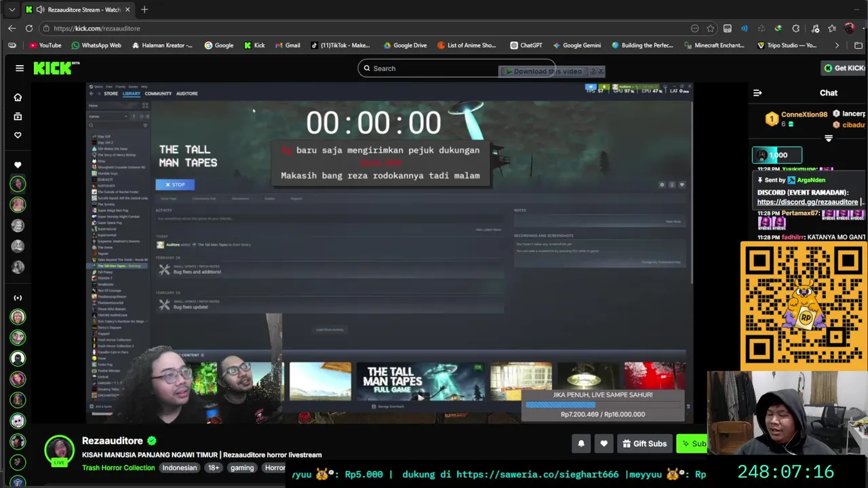Image resolution: width=868 pixels, height=488 pixels.
Task: Collapse the chat panel arrow icon
Action: (x=757, y=93)
